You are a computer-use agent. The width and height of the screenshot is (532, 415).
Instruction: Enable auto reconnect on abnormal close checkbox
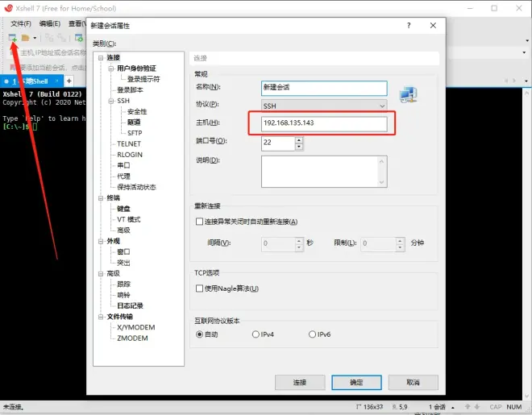[x=200, y=222]
